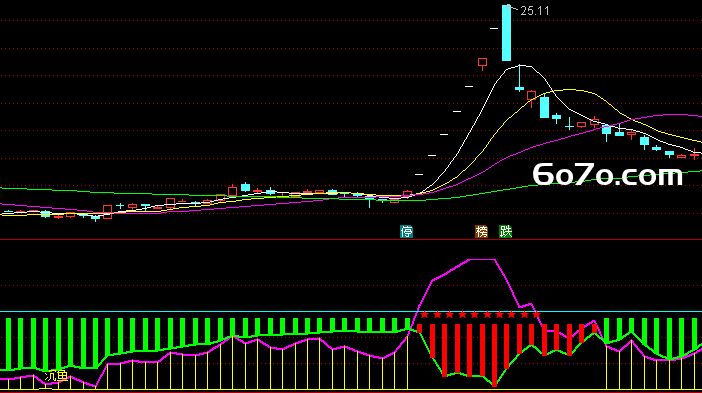Image resolution: width=702 pixels, height=393 pixels.
Task: Select the large solid cyan candle after the red candle
Action: click(544, 107)
